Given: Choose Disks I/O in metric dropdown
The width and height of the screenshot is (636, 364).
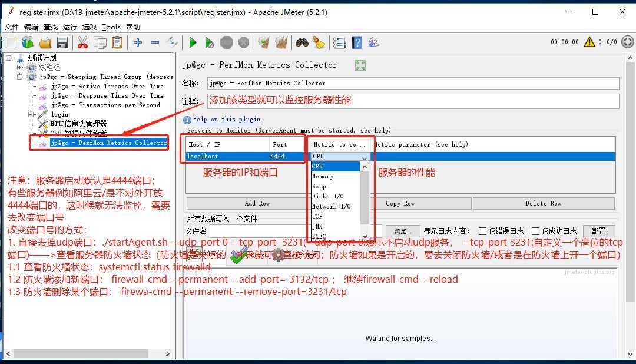Looking at the screenshot, I should click(335, 196).
